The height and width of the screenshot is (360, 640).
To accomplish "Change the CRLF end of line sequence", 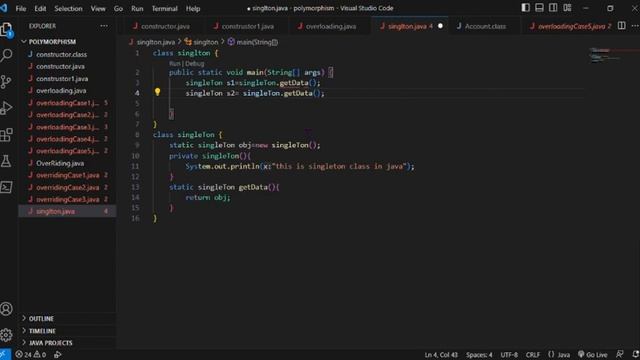I will pyautogui.click(x=533, y=354).
